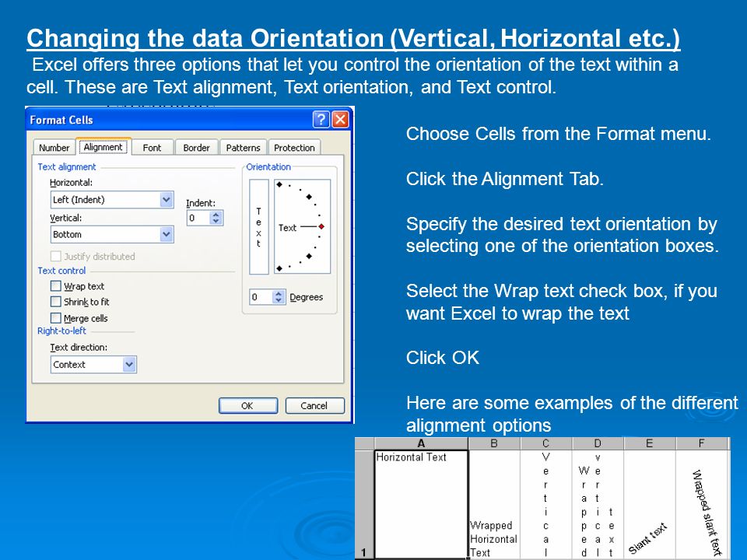
Task: Click the 'Format Cells' title bar text
Action: point(61,120)
